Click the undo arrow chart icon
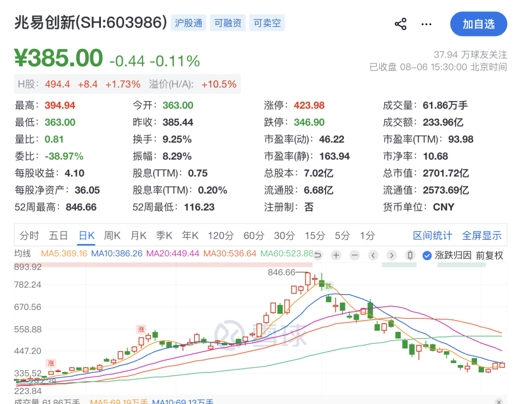 coord(318,255)
